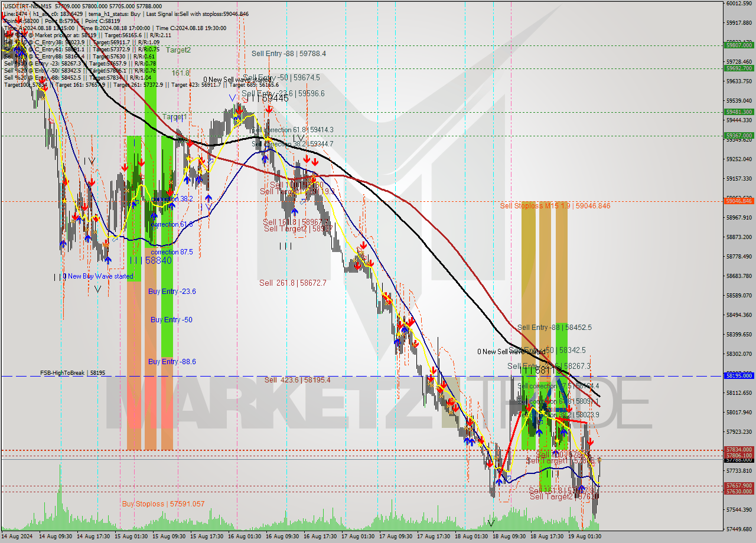The width and height of the screenshot is (756, 543).
Task: Click the 58494.360 price axis value
Action: pyautogui.click(x=739, y=315)
